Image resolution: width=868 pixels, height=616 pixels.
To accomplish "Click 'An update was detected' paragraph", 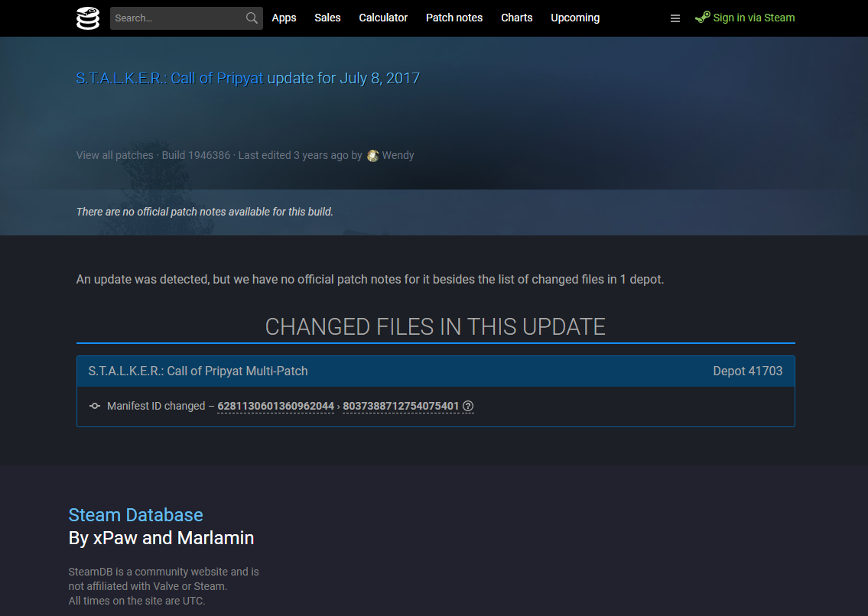I will click(x=370, y=280).
